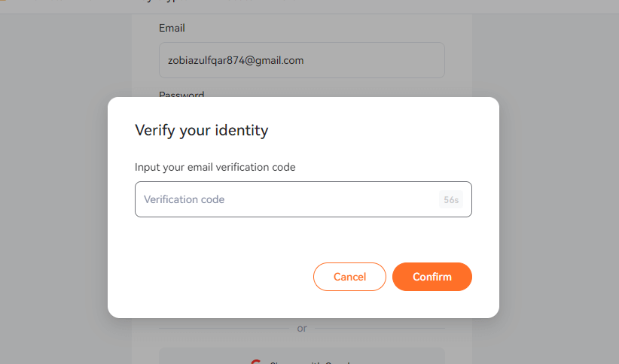Click the Email label above the address field
The height and width of the screenshot is (364, 619).
click(172, 28)
